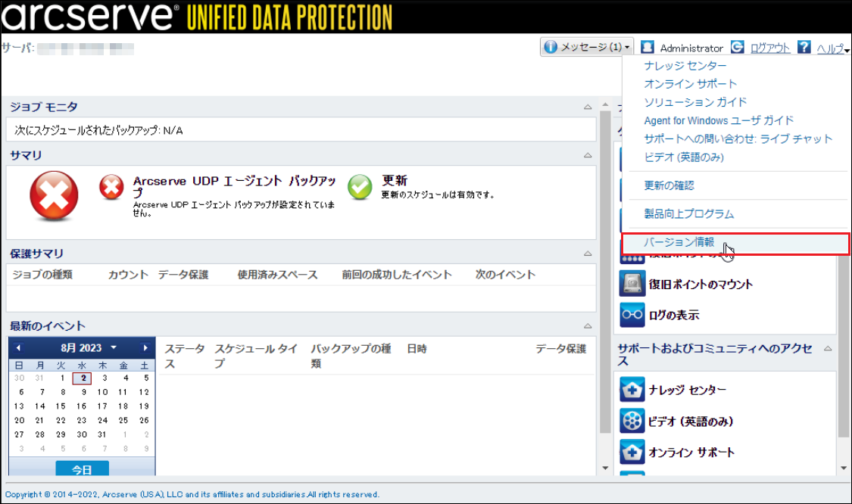Click green check icon beside 更新
Viewport: 852px width, 504px height.
360,188
